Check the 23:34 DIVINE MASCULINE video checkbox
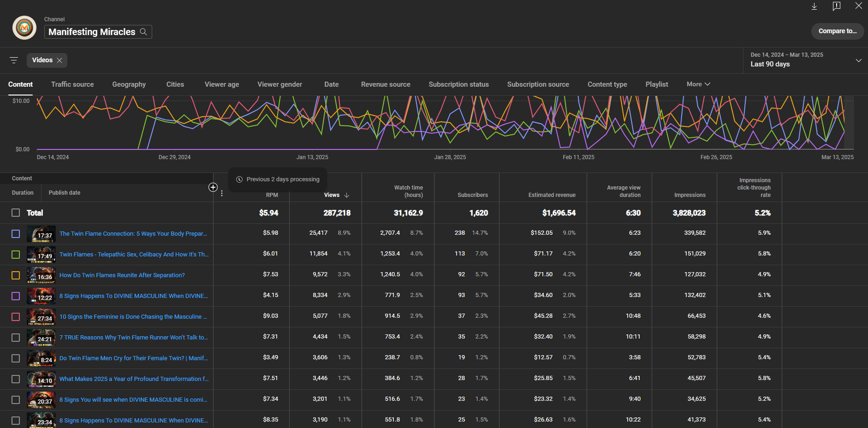This screenshot has width=868, height=428. [x=16, y=421]
